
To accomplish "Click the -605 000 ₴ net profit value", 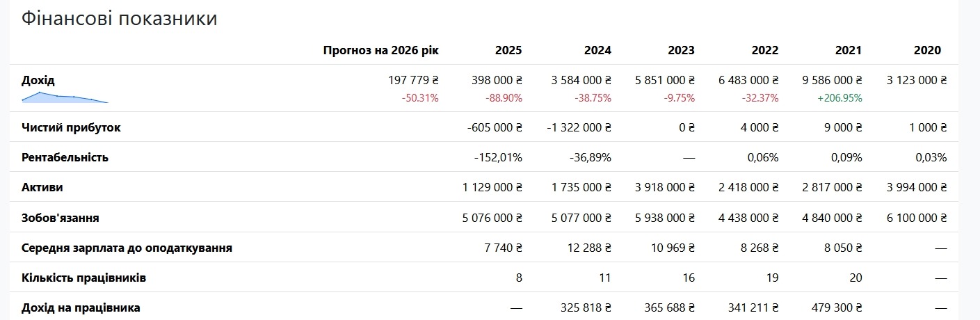I will coord(494,127).
